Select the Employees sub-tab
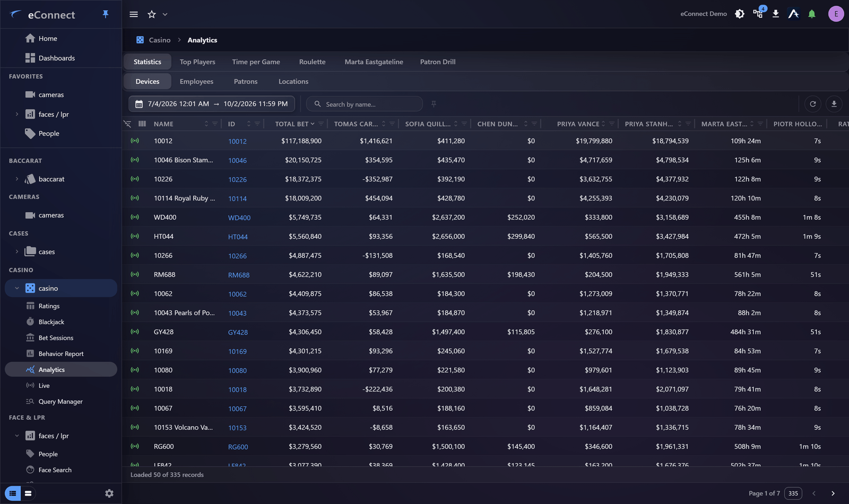849x504 pixels. coord(196,81)
